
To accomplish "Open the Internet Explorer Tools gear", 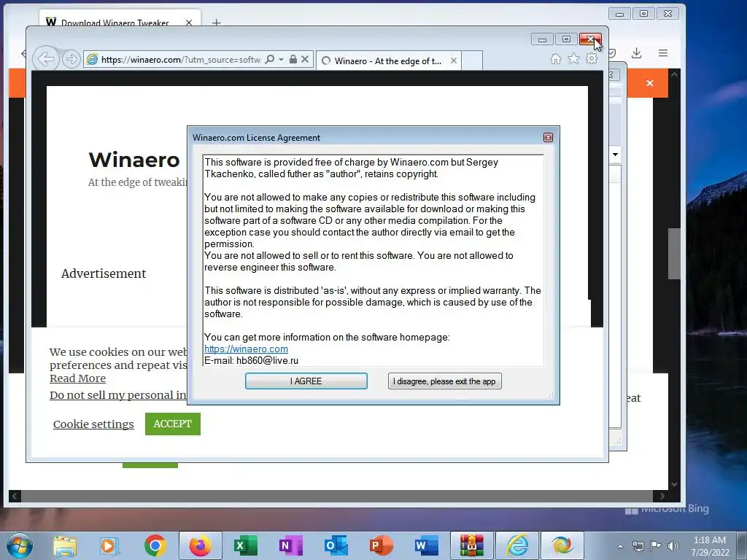I will 592,58.
